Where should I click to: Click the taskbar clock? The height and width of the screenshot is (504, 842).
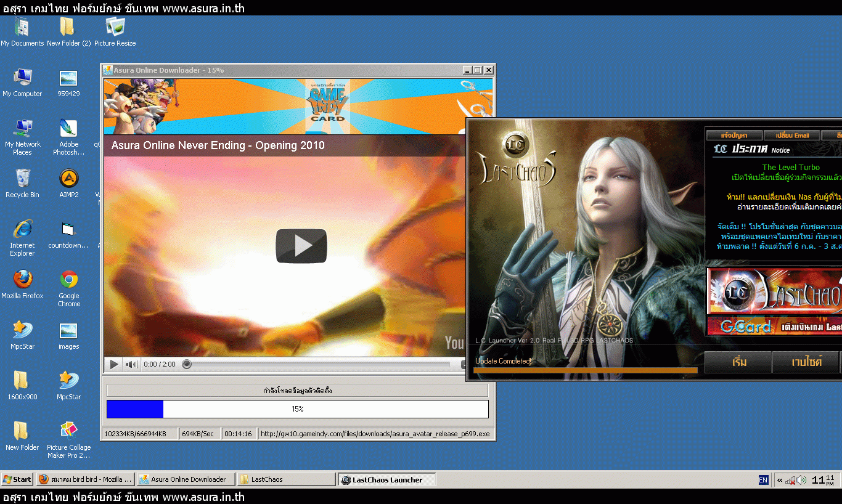824,480
